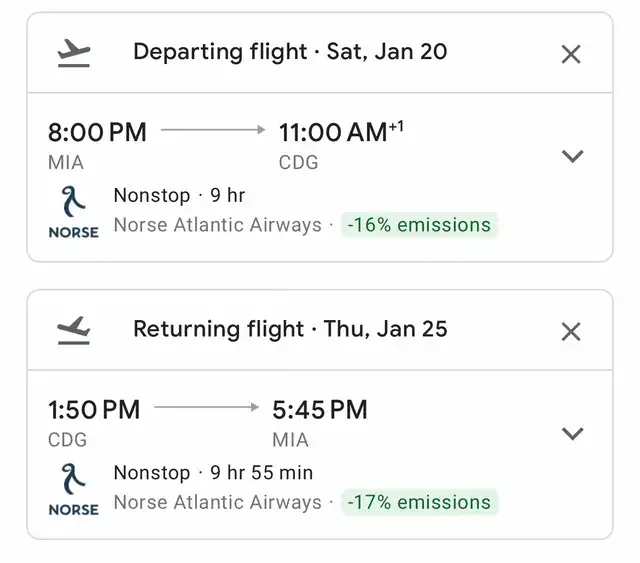640x563 pixels.
Task: Click the Nonstop 9 hr 55 min text
Action: [x=213, y=472]
